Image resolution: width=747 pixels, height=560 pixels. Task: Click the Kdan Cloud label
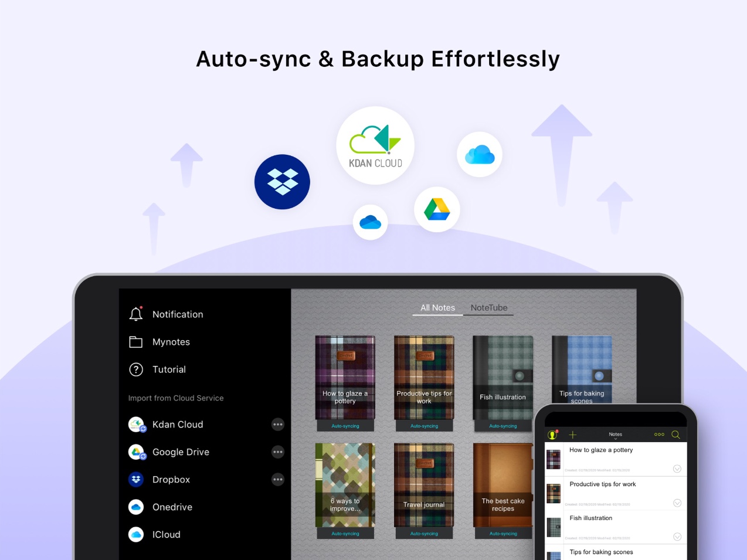click(x=178, y=425)
